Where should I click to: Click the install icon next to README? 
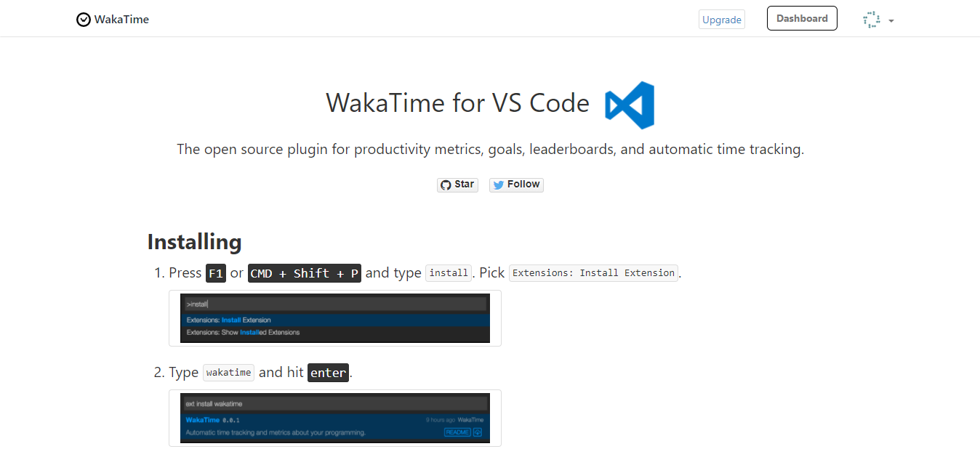[x=476, y=432]
